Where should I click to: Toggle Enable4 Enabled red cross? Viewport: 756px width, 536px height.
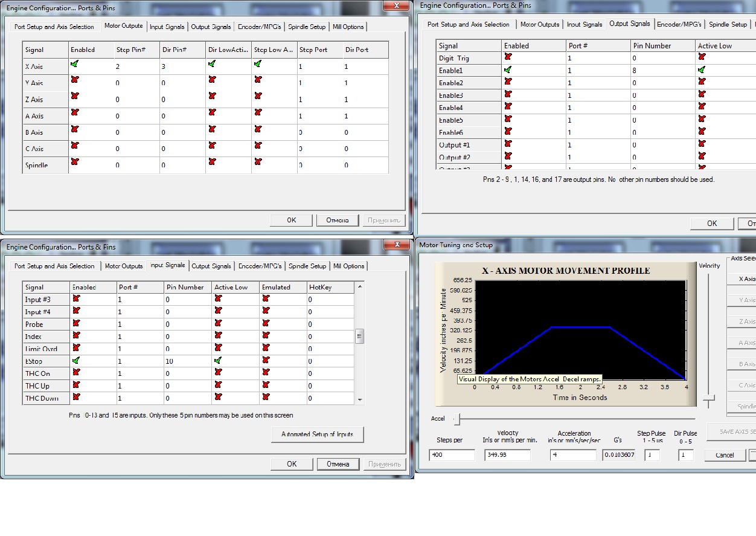[x=508, y=106]
